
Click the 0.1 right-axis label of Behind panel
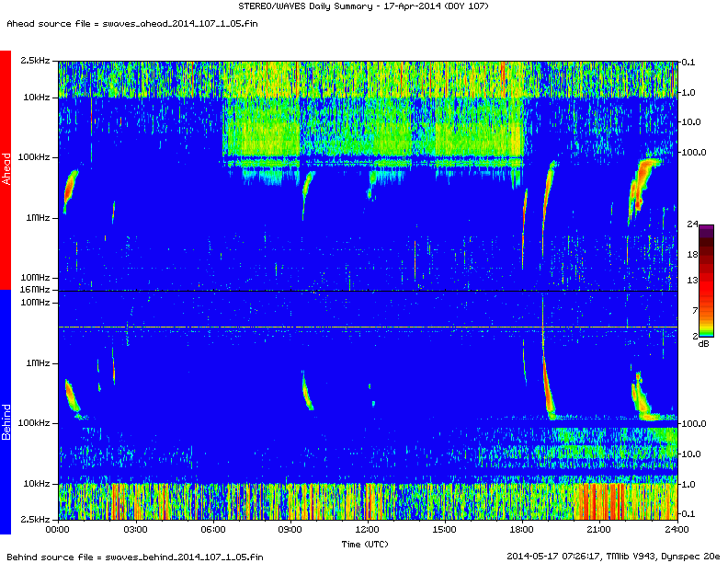pos(688,513)
